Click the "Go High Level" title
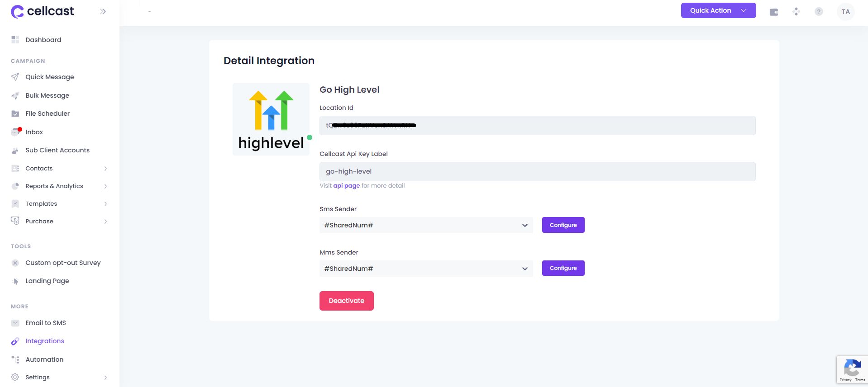This screenshot has height=387, width=868. 349,90
